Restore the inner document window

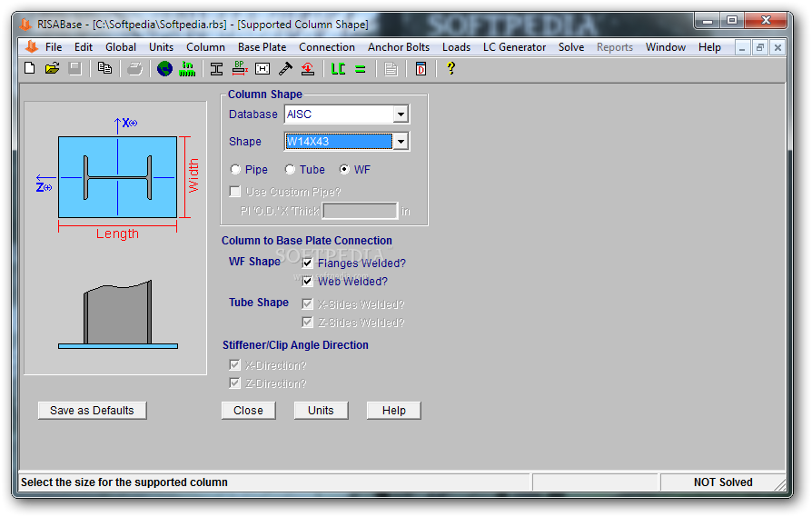pyautogui.click(x=759, y=47)
